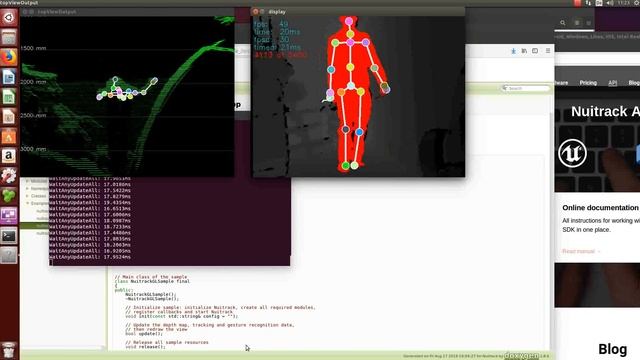This screenshot has height=360, width=640.
Task: Open the API nav link
Action: [x=613, y=82]
